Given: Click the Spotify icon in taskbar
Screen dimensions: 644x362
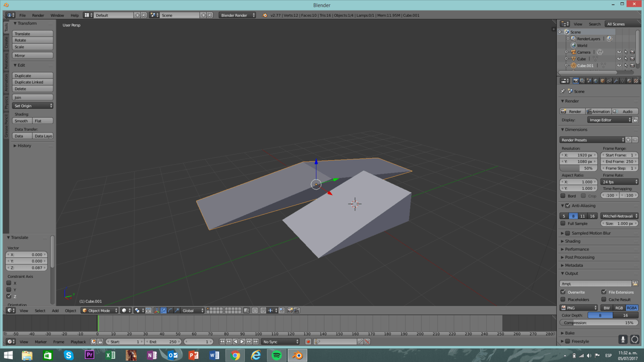Looking at the screenshot, I should pyautogui.click(x=276, y=355).
